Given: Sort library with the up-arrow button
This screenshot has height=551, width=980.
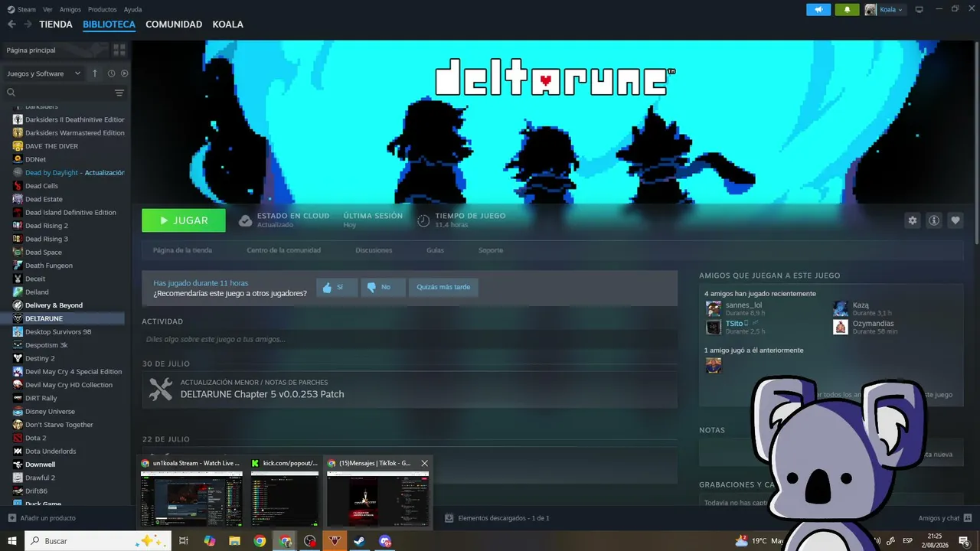Looking at the screenshot, I should click(x=95, y=73).
